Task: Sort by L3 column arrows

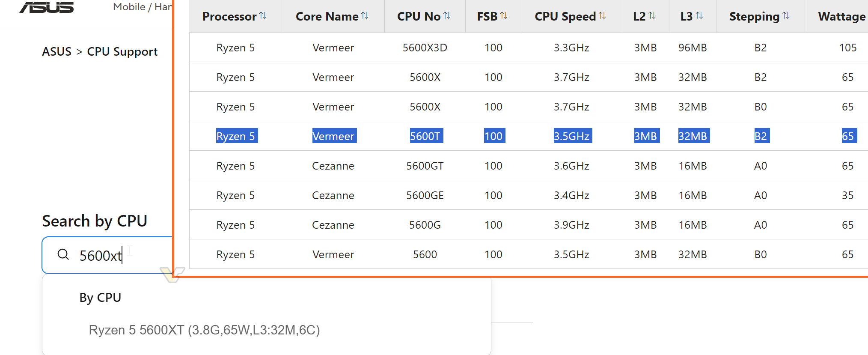Action: point(699,16)
